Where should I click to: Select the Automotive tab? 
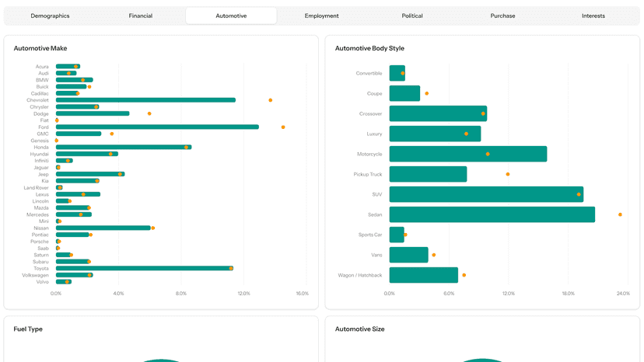(x=231, y=16)
